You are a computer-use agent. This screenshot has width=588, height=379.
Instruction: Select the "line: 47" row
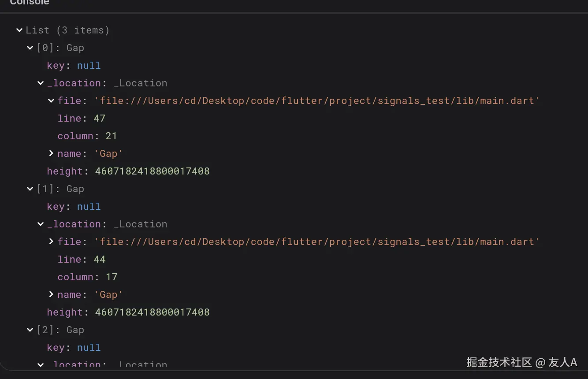(x=81, y=119)
